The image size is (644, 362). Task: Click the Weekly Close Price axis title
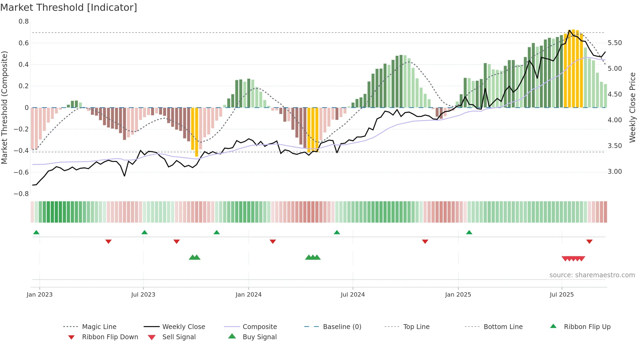tap(632, 108)
